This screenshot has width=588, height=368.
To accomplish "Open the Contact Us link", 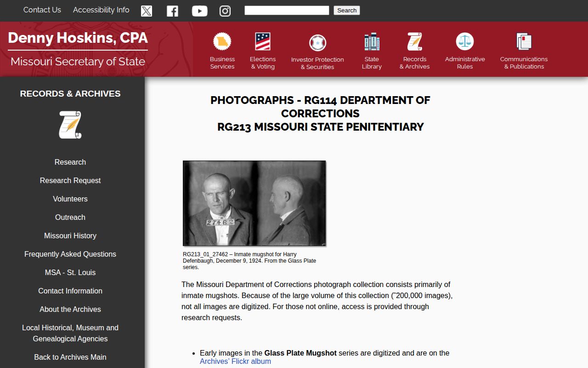I will pyautogui.click(x=42, y=10).
